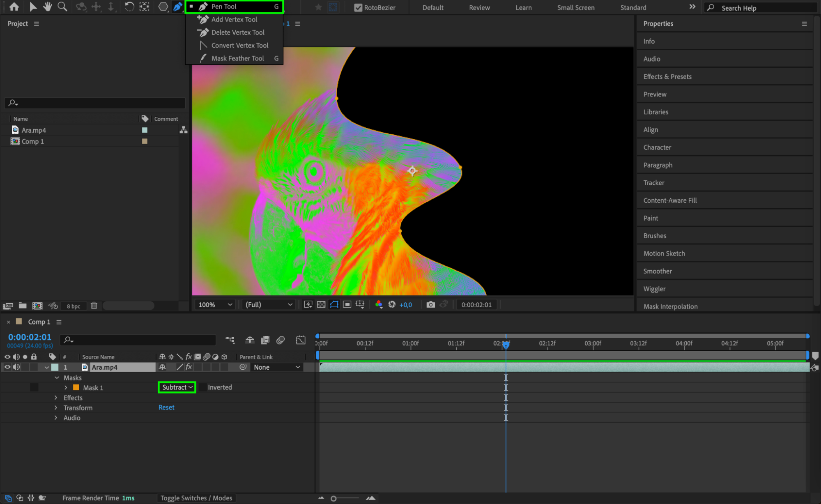Expand the Transform property group
This screenshot has height=504, width=821.
coord(56,407)
